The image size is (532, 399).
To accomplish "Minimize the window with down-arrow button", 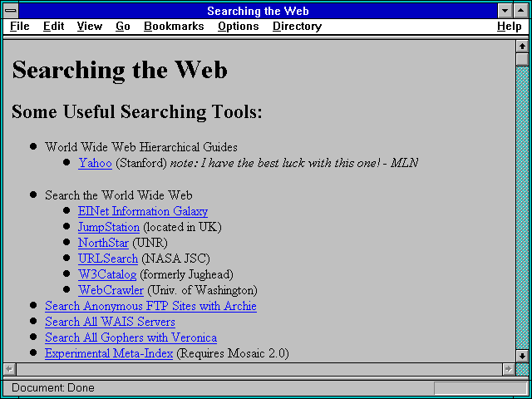I will pos(505,11).
